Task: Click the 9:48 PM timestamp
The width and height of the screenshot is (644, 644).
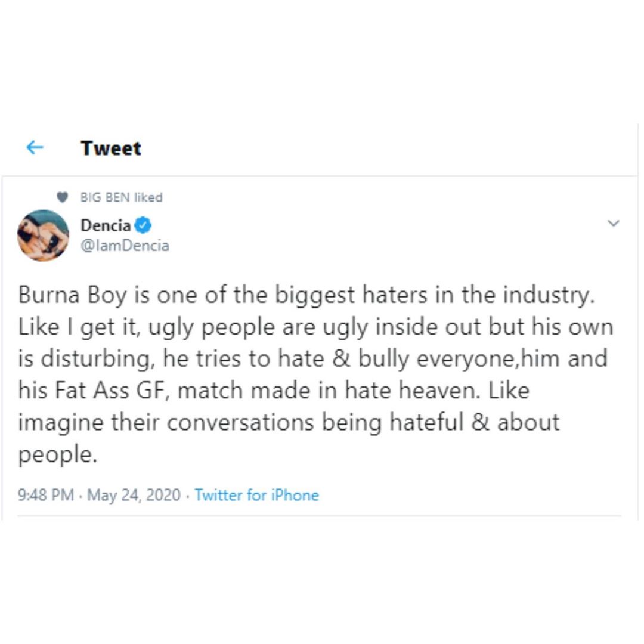Action: point(46,495)
